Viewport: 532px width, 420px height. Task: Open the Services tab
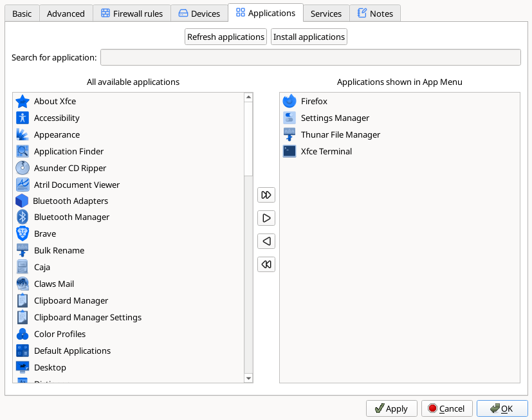click(326, 14)
